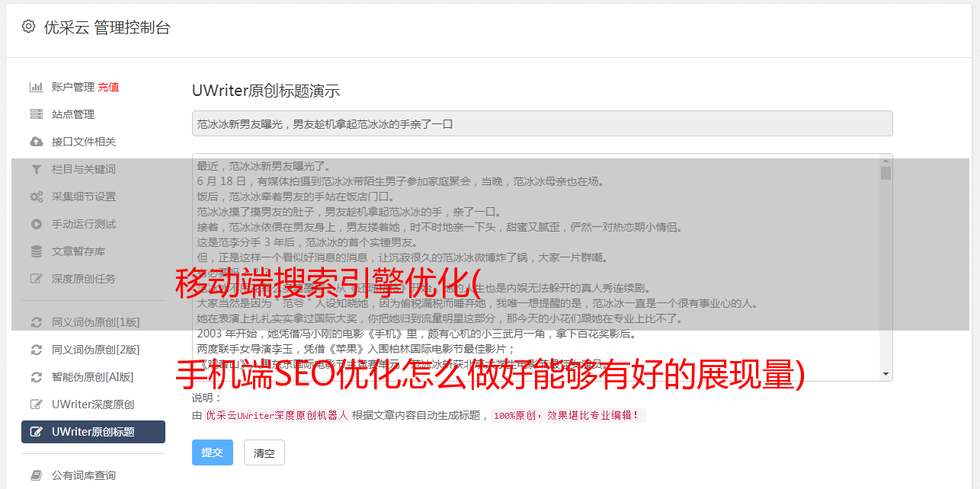The width and height of the screenshot is (980, 489).
Task: Click the database icon for 文章暂存库
Action: point(36,251)
